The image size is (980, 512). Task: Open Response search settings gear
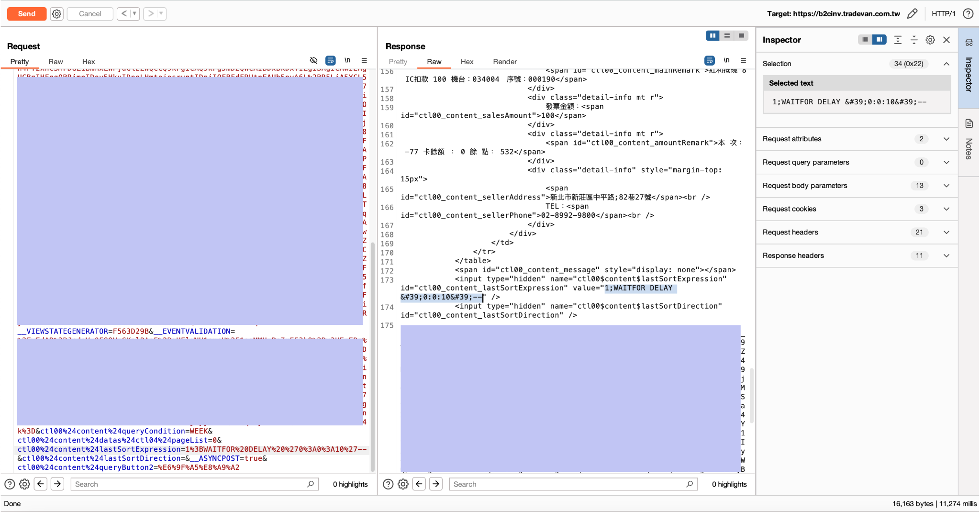pyautogui.click(x=403, y=484)
